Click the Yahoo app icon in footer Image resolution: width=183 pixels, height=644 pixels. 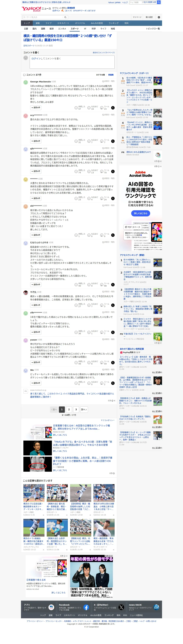(x=51, y=607)
